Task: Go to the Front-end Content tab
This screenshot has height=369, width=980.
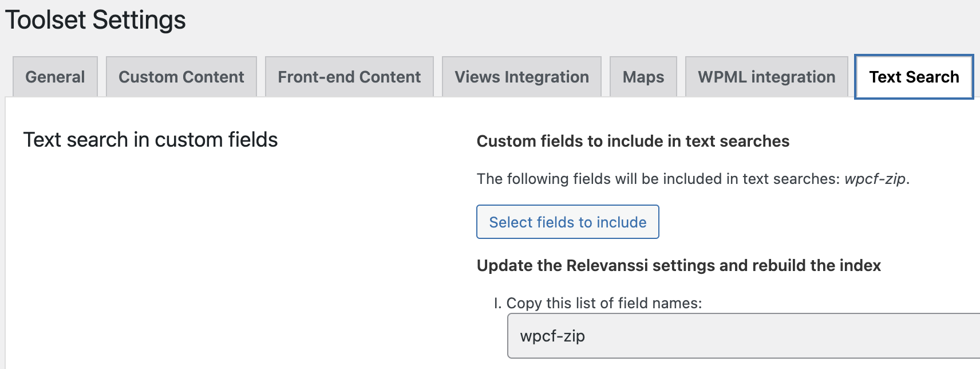Action: coord(349,77)
